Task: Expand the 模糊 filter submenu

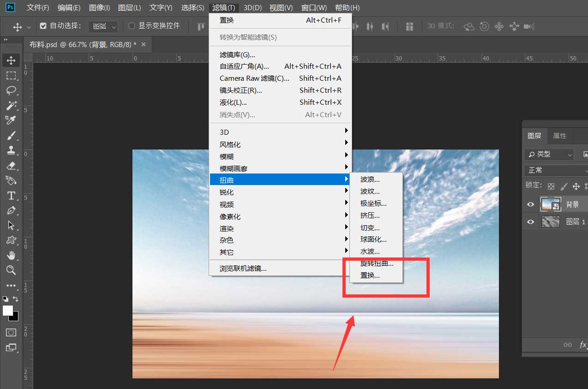Action: pos(281,156)
